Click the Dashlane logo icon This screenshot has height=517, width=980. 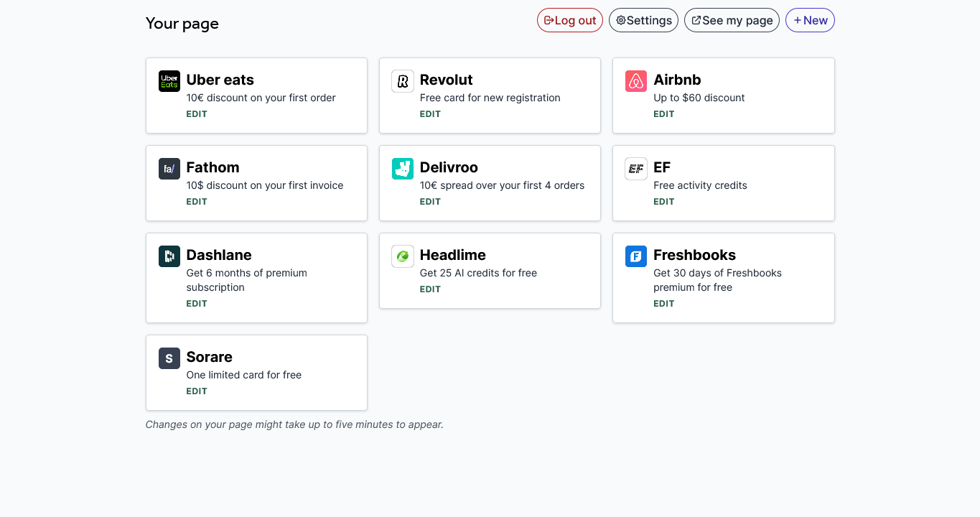click(x=169, y=256)
